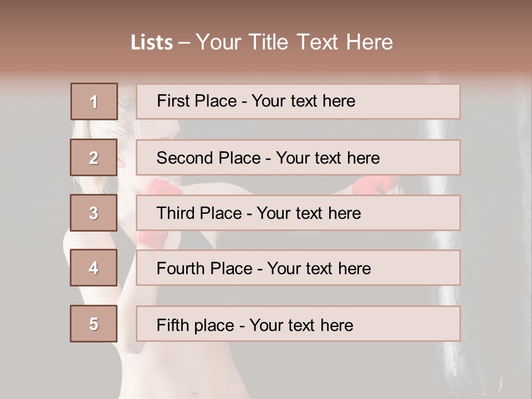Click the word "Here" in the title

coord(369,43)
